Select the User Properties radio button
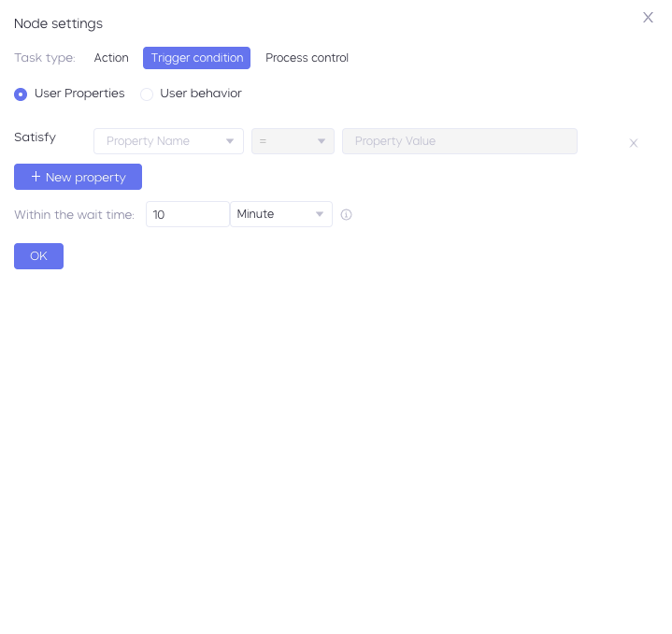Screen dimensions: 672x634 point(21,94)
